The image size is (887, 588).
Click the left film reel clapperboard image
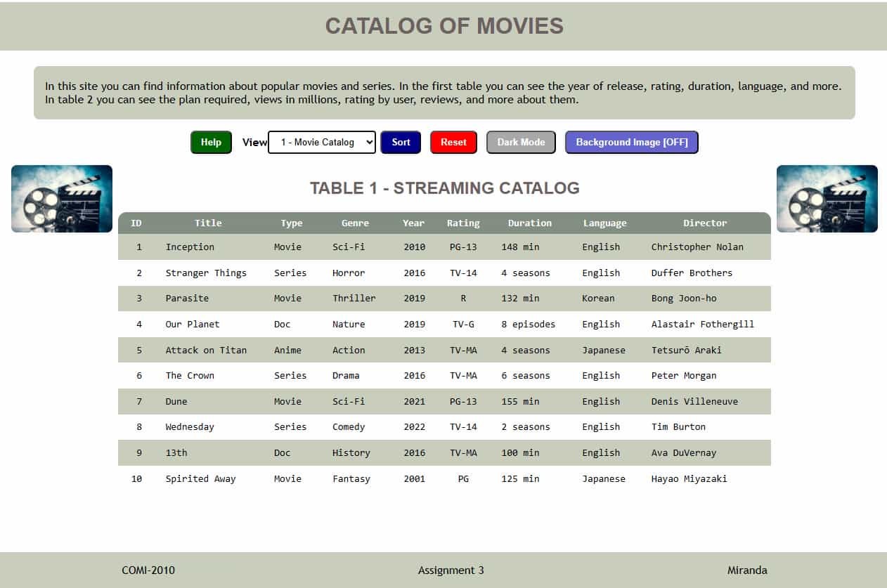pyautogui.click(x=62, y=199)
